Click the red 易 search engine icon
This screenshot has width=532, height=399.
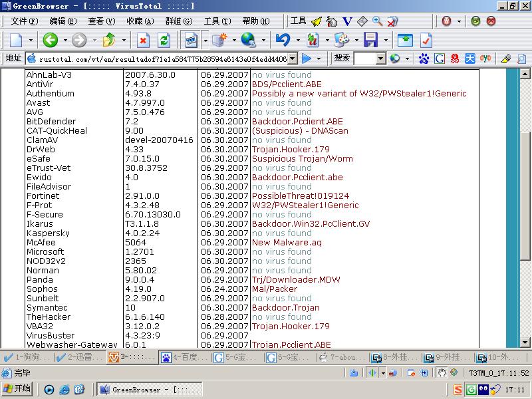[x=455, y=59]
